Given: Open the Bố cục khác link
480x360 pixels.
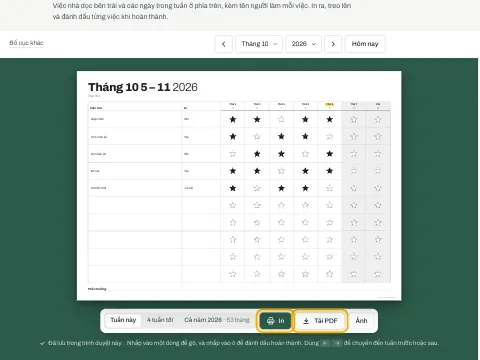Looking at the screenshot, I should [x=26, y=43].
